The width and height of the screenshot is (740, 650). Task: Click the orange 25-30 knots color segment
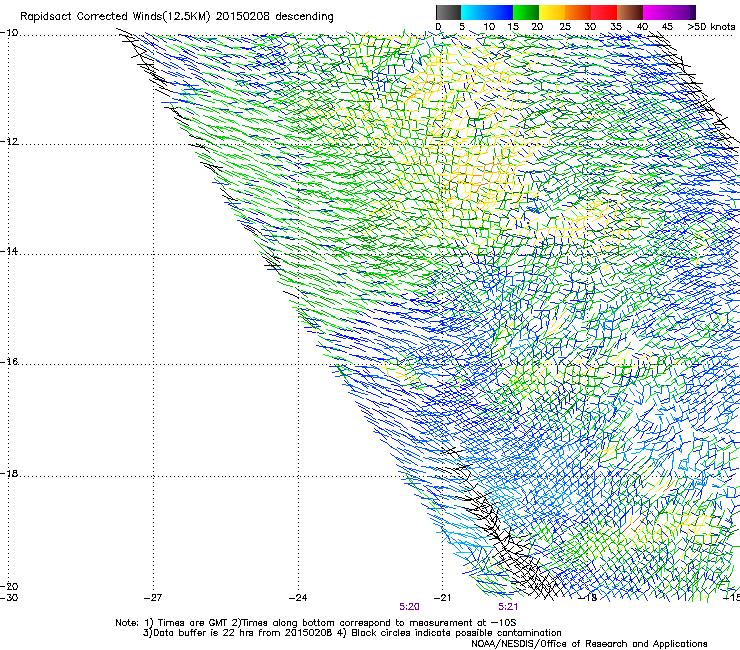point(578,12)
